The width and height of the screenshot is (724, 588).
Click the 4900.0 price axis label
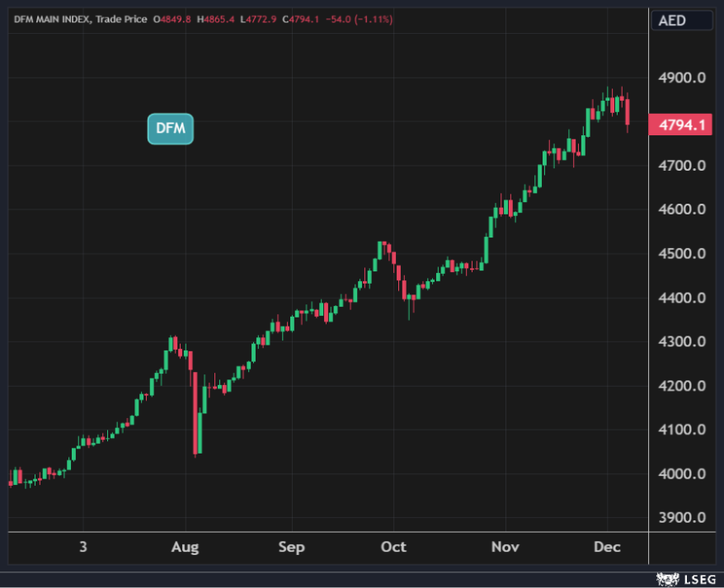click(x=684, y=78)
